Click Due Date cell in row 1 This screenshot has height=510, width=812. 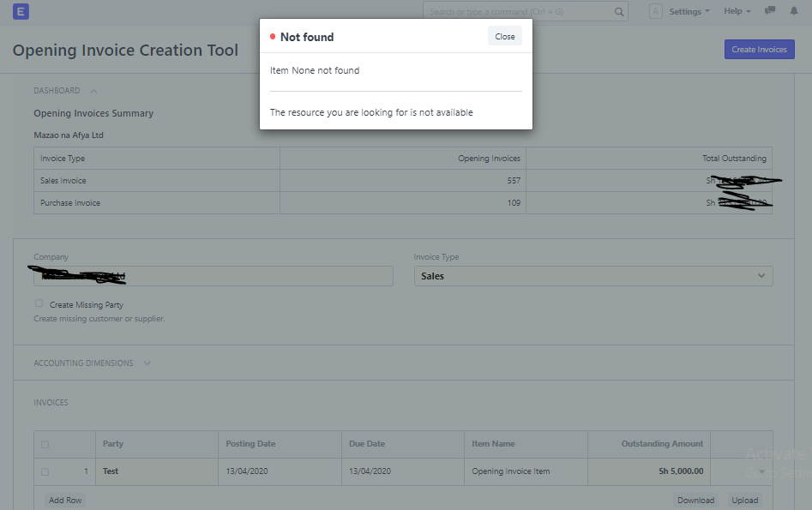click(403, 471)
